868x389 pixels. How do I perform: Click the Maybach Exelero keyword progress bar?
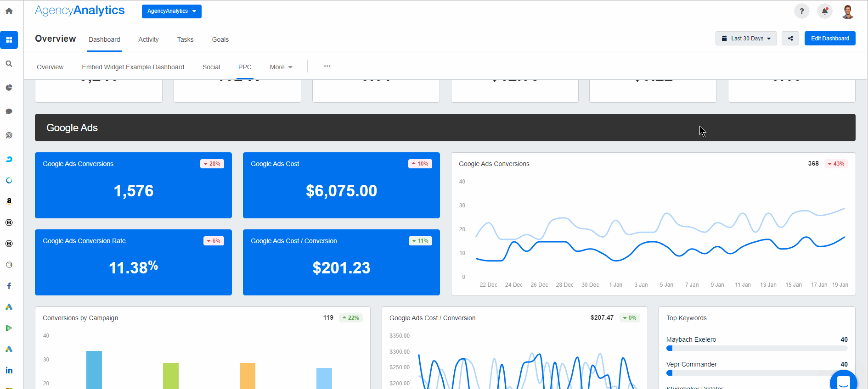point(757,348)
